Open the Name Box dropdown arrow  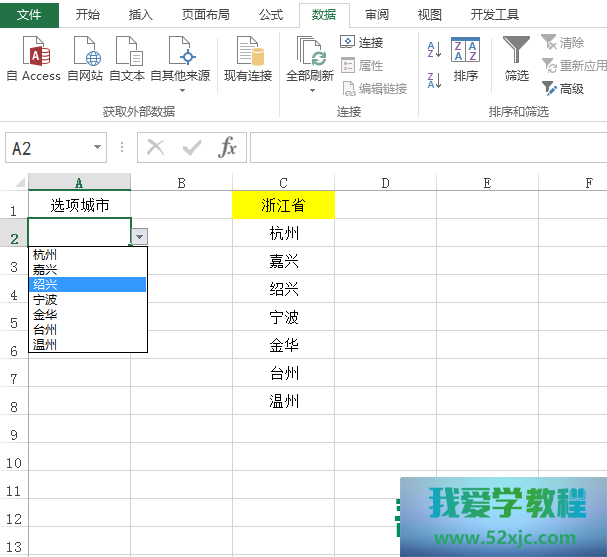(97, 148)
